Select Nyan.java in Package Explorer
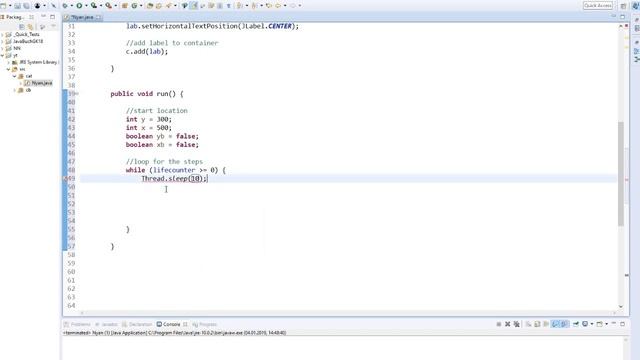 (39, 83)
